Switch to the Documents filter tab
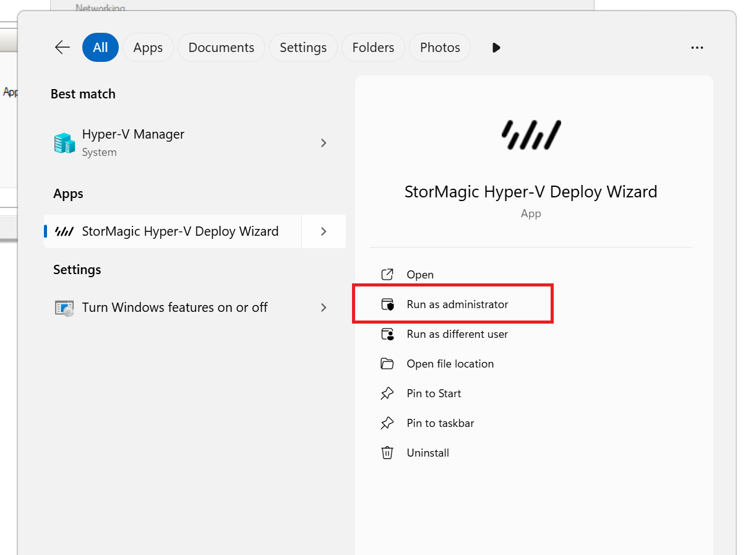The width and height of the screenshot is (756, 555). 221,48
